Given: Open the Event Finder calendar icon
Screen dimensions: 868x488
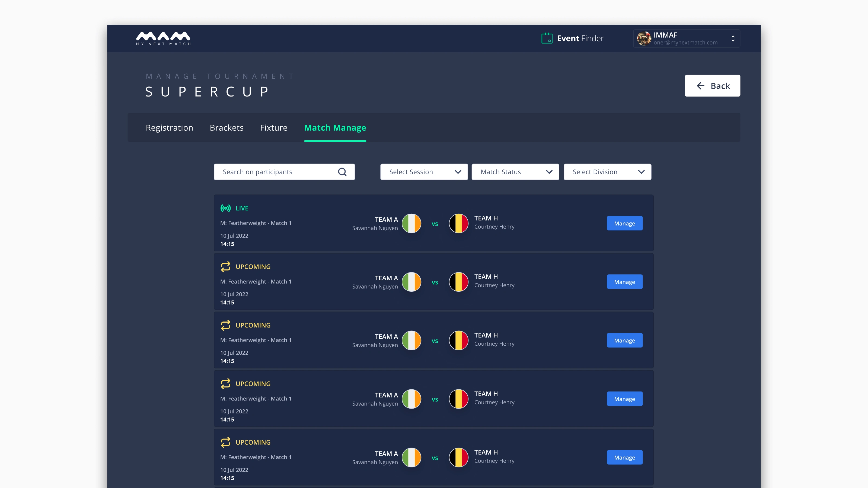Looking at the screenshot, I should pyautogui.click(x=547, y=38).
